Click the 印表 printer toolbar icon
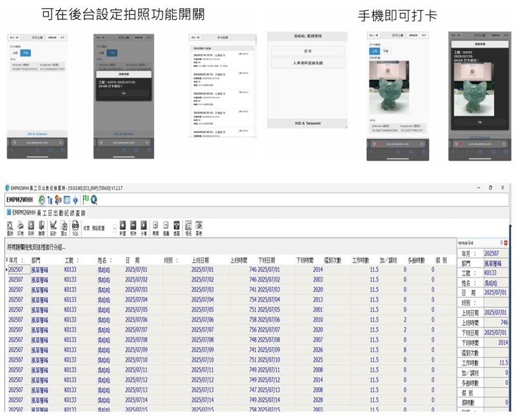Image resolution: width=523 pixels, height=420 pixels. tap(21, 228)
